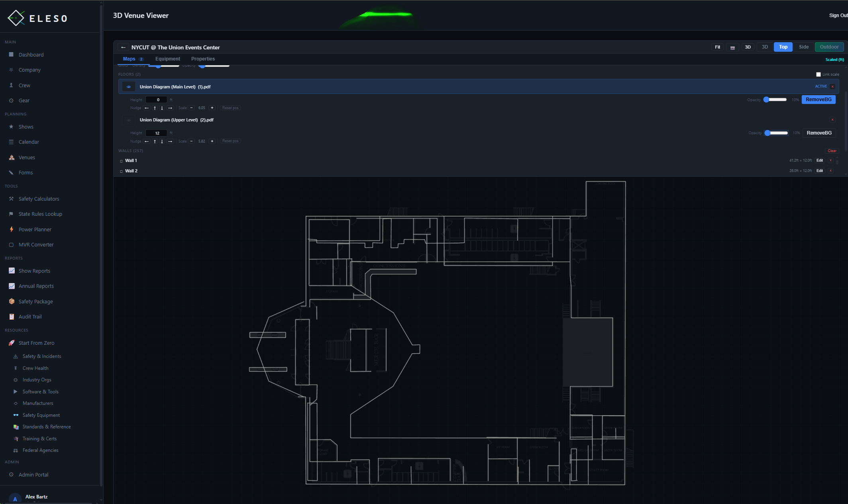Select the Shows star icon

click(x=11, y=127)
